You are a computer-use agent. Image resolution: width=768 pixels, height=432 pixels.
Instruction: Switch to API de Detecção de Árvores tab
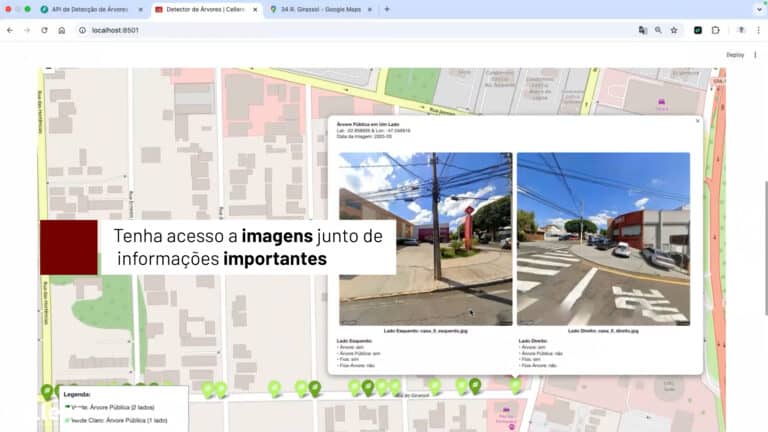pos(90,9)
